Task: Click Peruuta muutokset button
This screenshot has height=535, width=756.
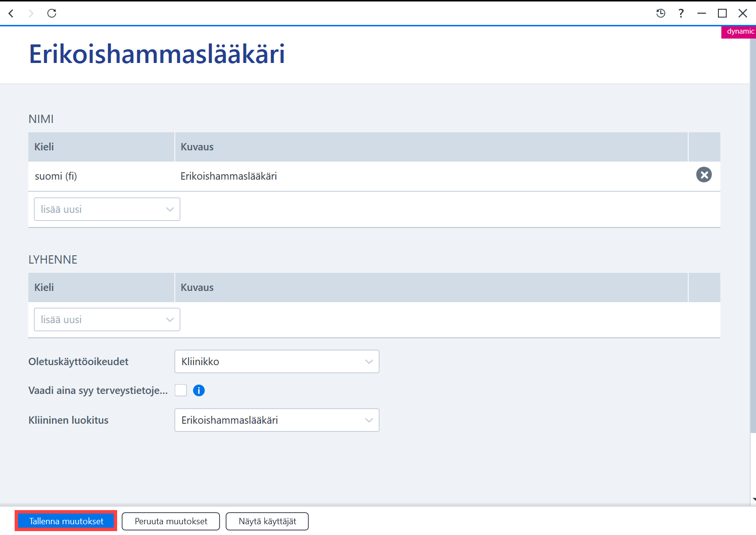Action: tap(171, 521)
